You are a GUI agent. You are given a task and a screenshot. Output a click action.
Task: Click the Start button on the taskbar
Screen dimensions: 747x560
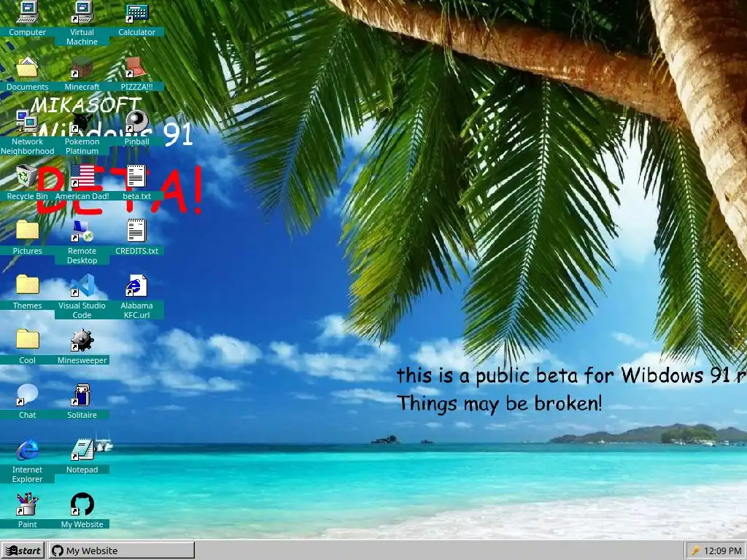coord(23,551)
